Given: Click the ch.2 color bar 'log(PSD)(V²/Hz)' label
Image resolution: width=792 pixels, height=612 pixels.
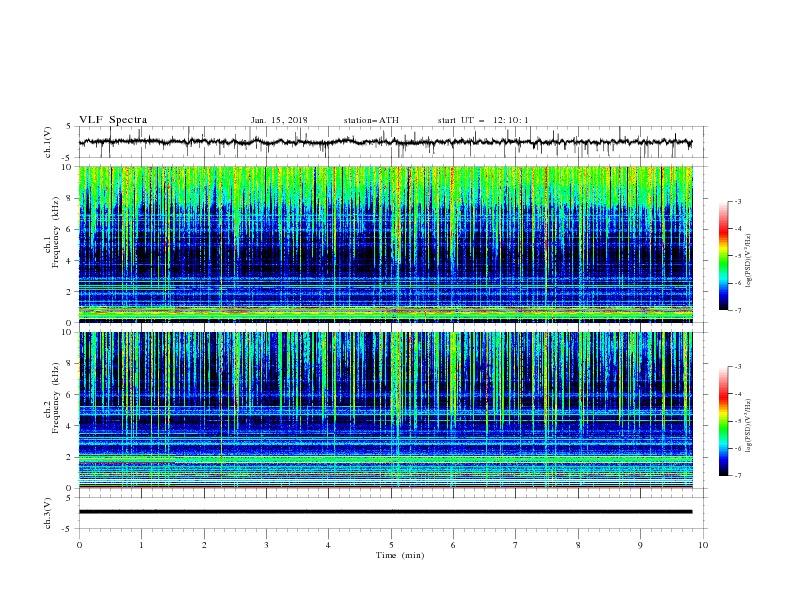Looking at the screenshot, I should (749, 426).
